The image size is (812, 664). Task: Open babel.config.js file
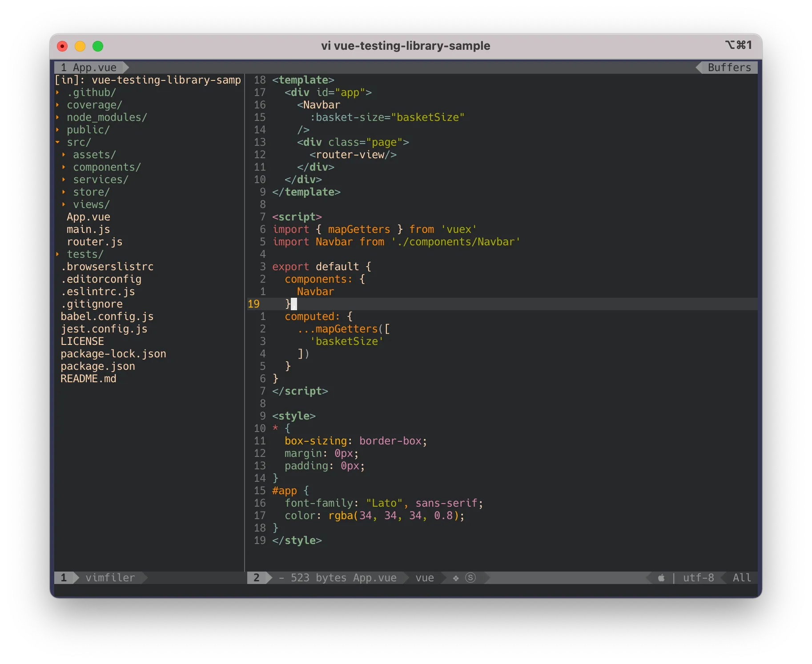107,316
